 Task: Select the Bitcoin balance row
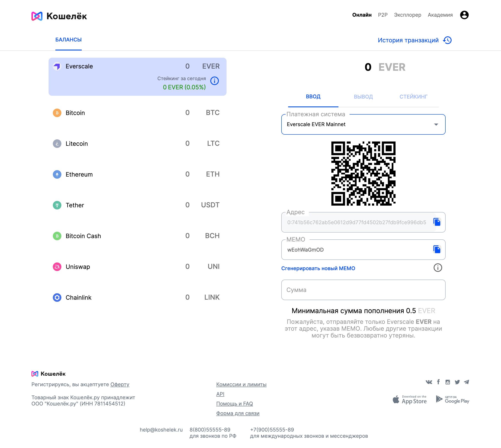point(137,113)
